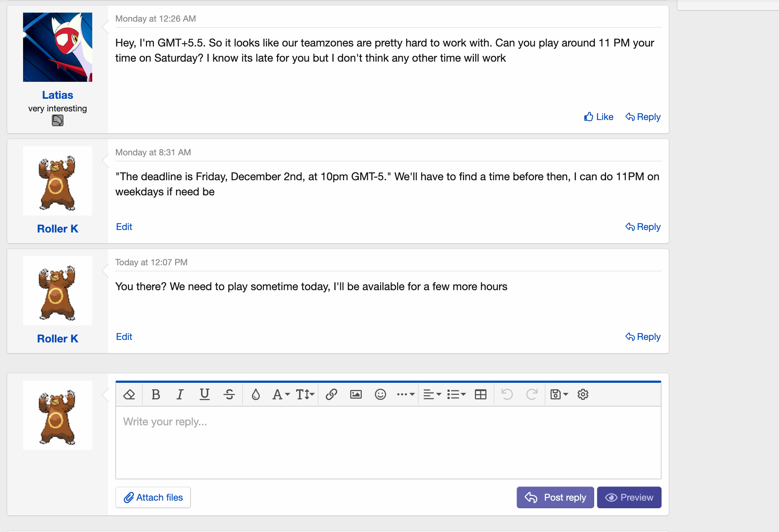
Task: Toggle underline formatting button
Action: tap(204, 394)
